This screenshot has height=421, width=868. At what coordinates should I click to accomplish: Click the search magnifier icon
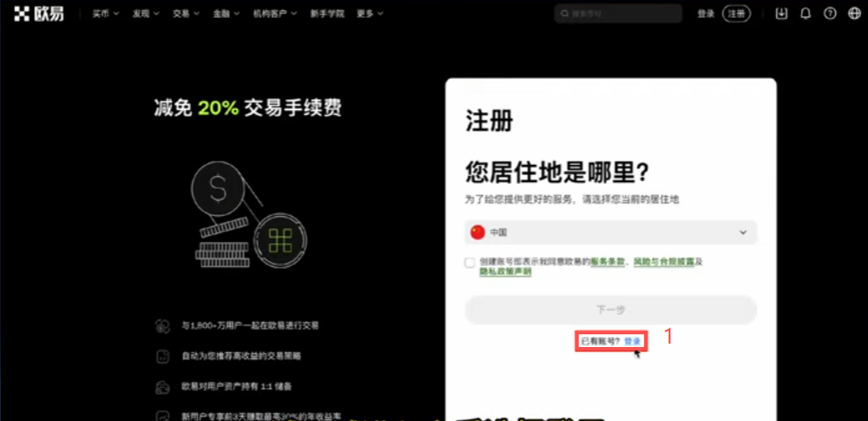pyautogui.click(x=565, y=14)
